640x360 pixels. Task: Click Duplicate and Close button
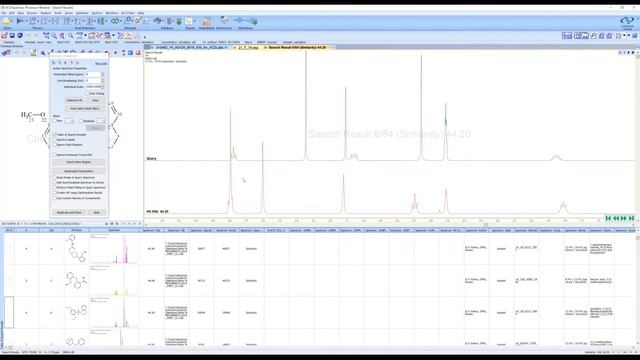pos(69,213)
